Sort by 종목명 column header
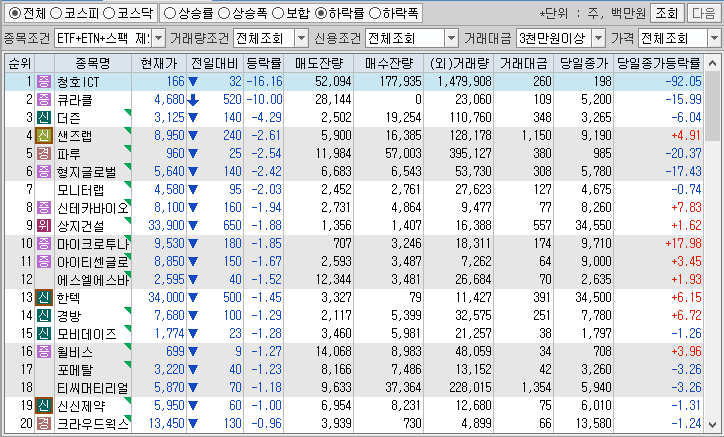 click(x=93, y=63)
